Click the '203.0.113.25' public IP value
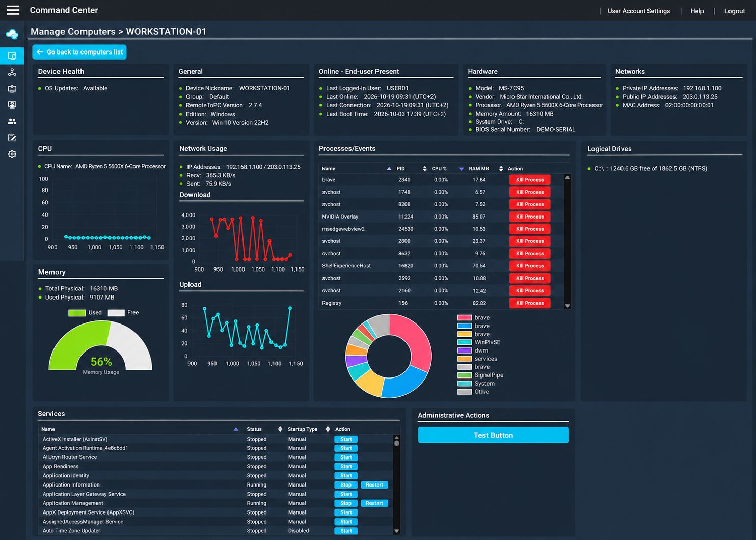756x540 pixels. coord(700,97)
